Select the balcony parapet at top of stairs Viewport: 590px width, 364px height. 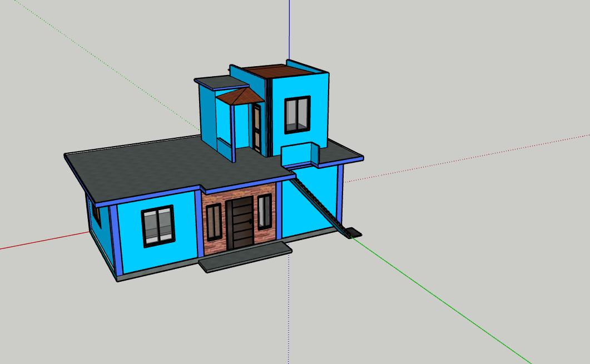299,154
